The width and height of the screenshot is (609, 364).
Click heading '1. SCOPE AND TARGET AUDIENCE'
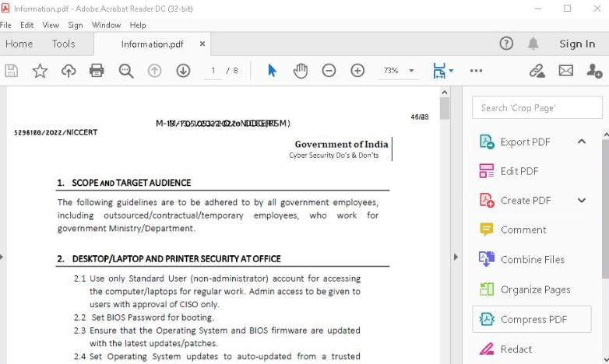tap(124, 183)
